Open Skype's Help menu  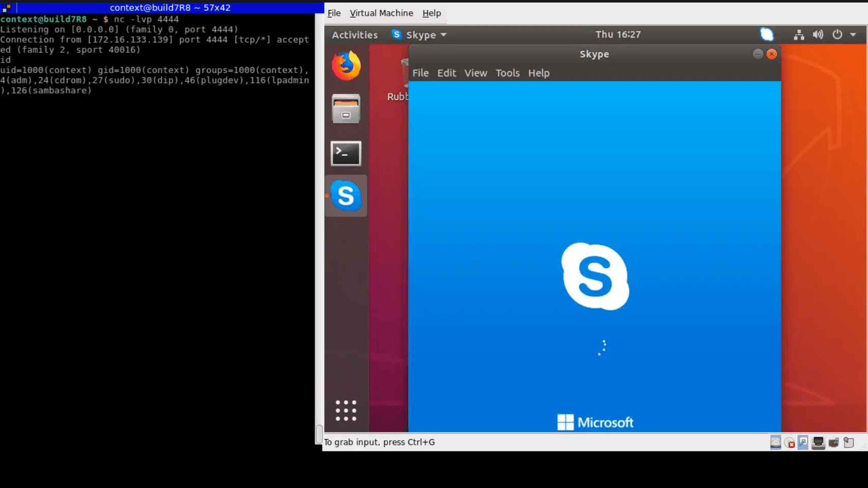point(539,73)
